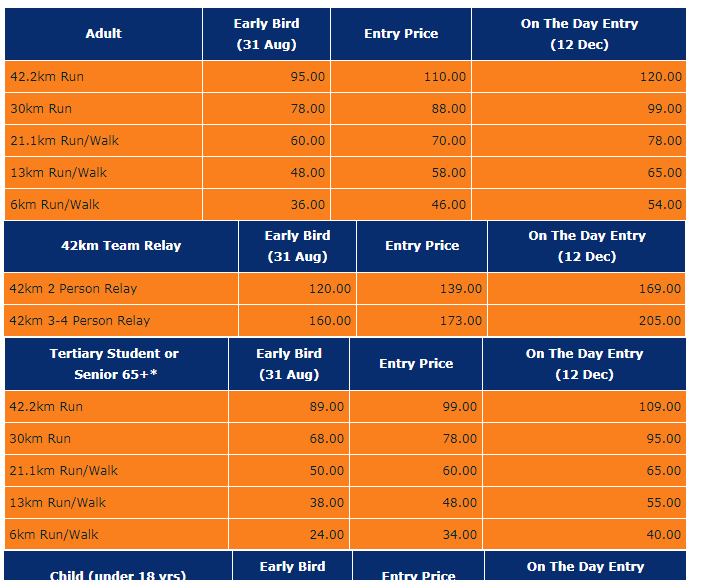Click the 205.00 on-the-day relay price
The height and width of the screenshot is (580, 718).
click(660, 320)
